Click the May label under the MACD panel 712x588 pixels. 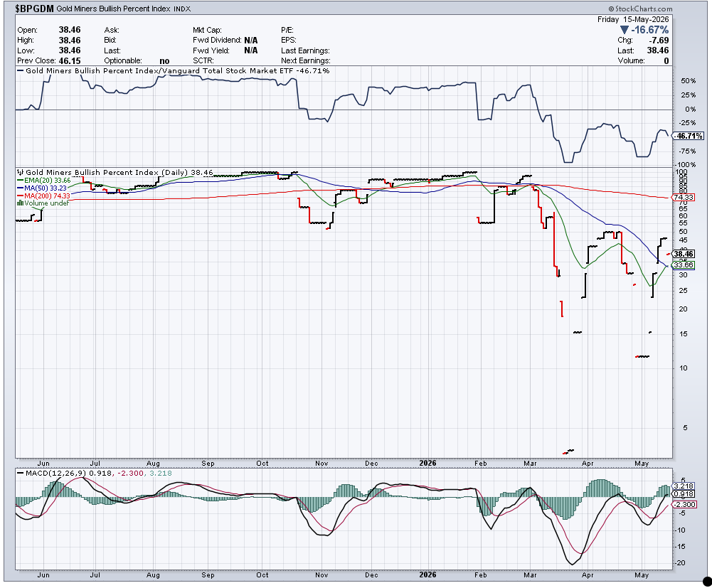click(642, 575)
